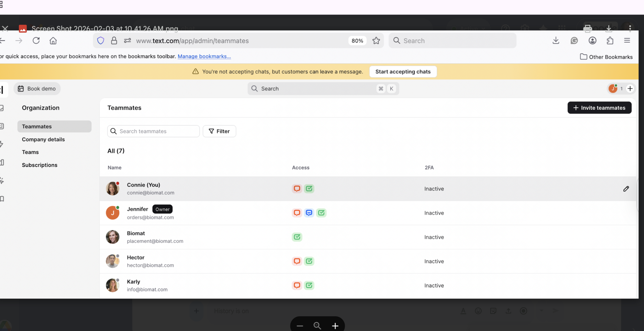The width and height of the screenshot is (644, 331).
Task: Open browser extensions puzzle icon
Action: click(x=610, y=41)
